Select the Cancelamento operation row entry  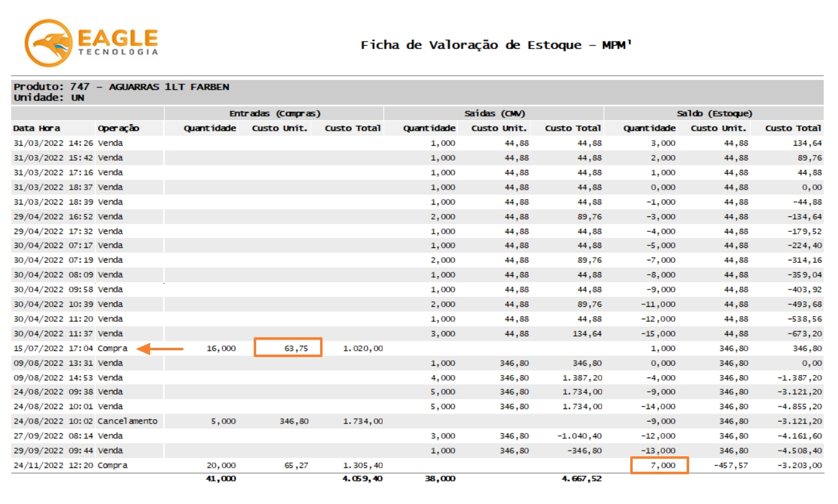pos(127,422)
